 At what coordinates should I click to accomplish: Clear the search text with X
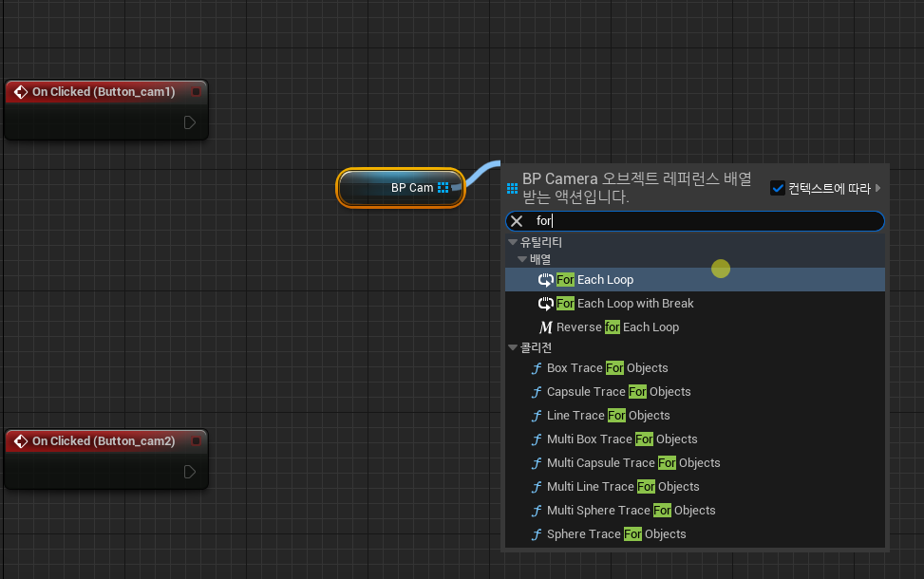pos(517,221)
